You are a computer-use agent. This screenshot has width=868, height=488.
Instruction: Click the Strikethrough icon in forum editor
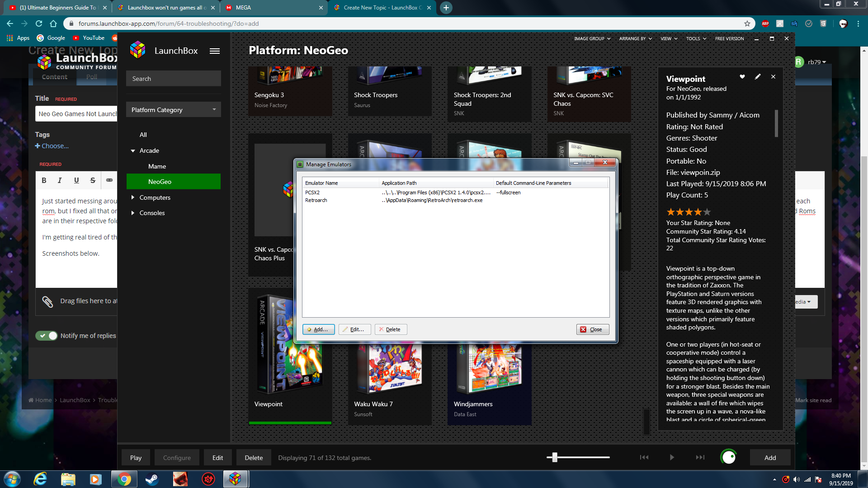pos(93,180)
